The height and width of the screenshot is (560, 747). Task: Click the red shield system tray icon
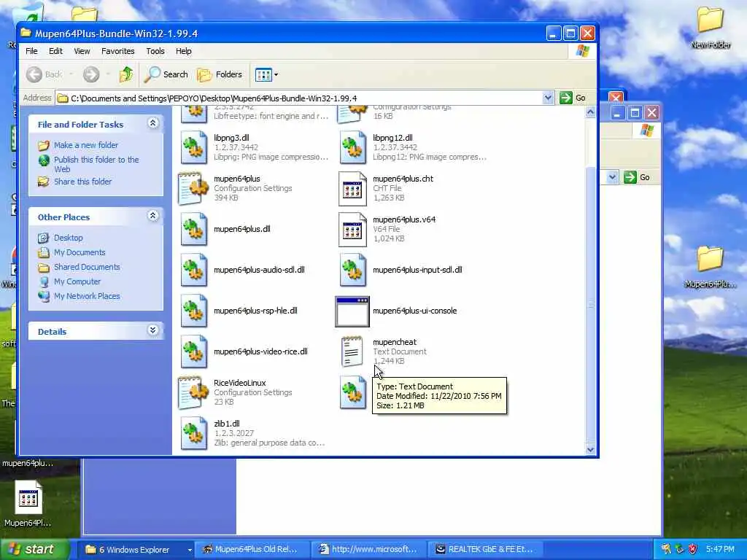[x=693, y=550]
